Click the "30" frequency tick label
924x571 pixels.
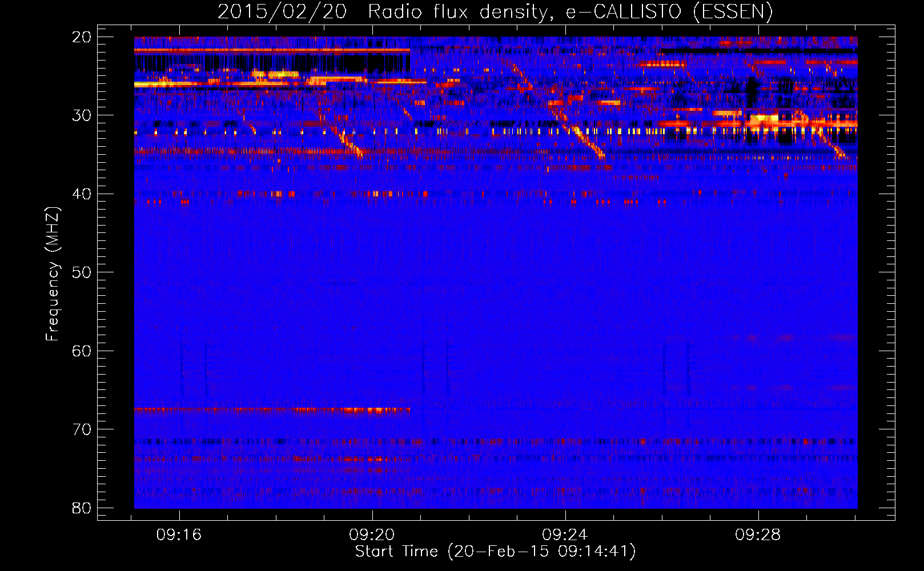pyautogui.click(x=82, y=115)
